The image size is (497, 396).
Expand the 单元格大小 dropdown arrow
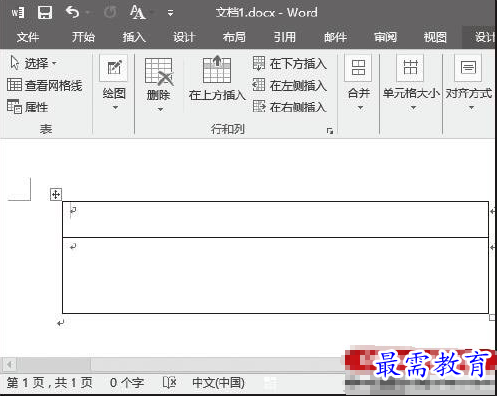(413, 108)
